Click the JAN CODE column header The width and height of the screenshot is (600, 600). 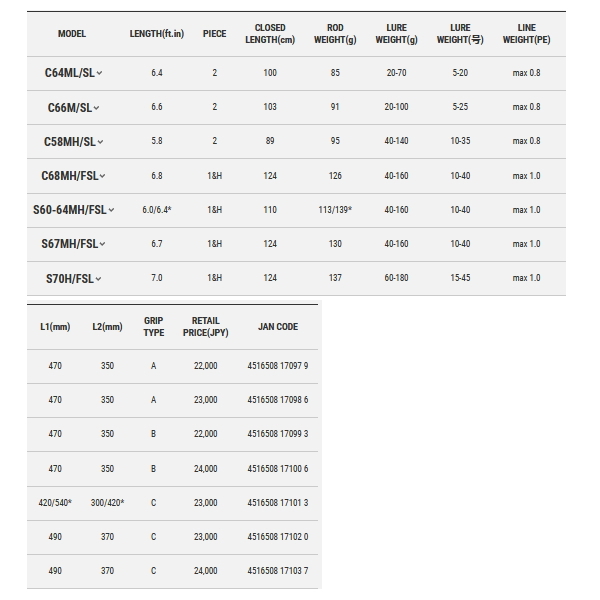tap(278, 327)
